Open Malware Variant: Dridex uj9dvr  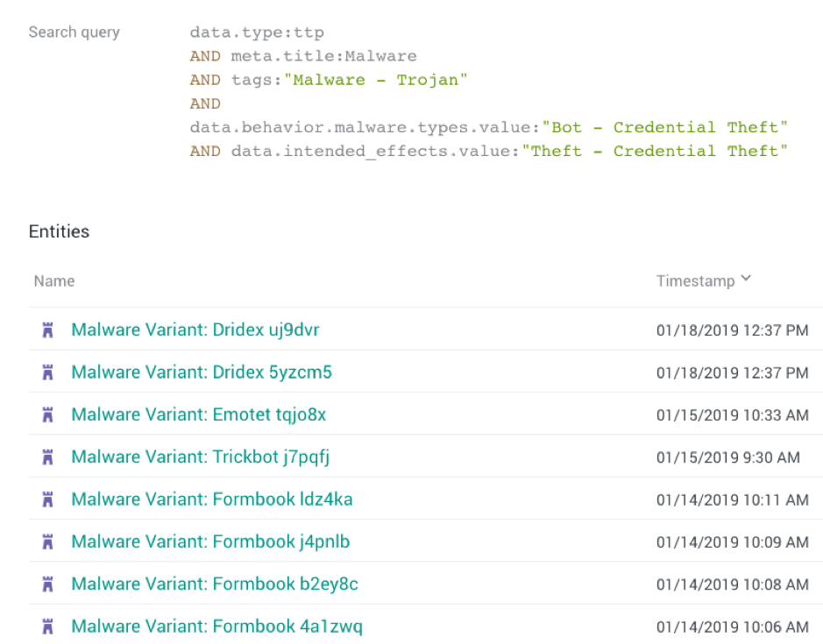pyautogui.click(x=195, y=329)
